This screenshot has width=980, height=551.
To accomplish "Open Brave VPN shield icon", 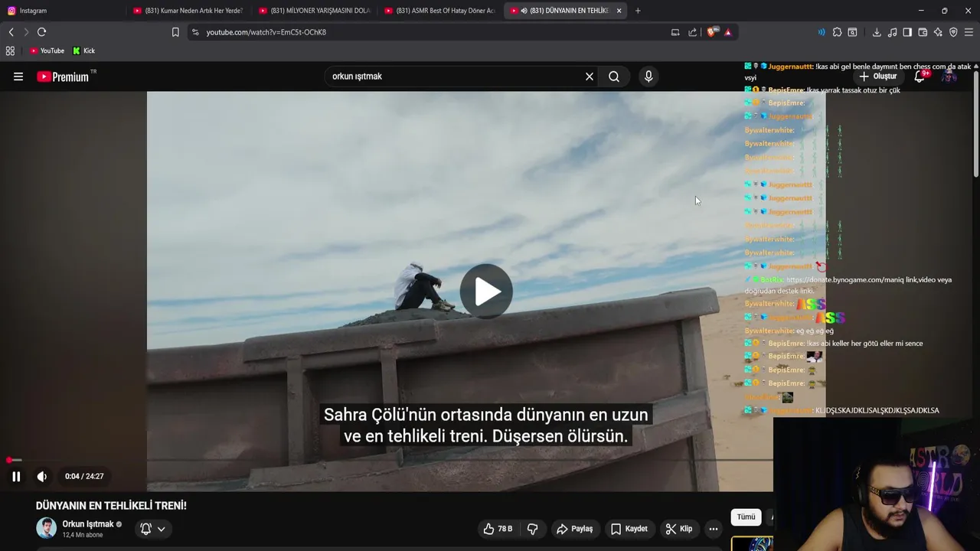I will (953, 32).
